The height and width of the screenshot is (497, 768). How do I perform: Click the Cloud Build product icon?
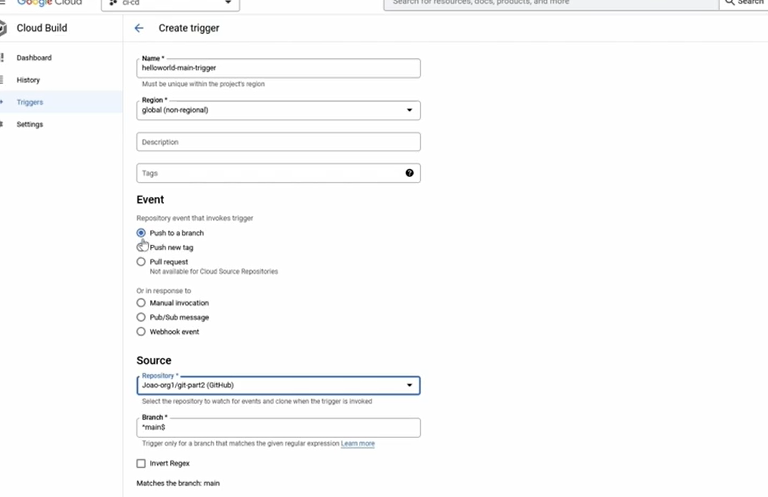coord(25,28)
